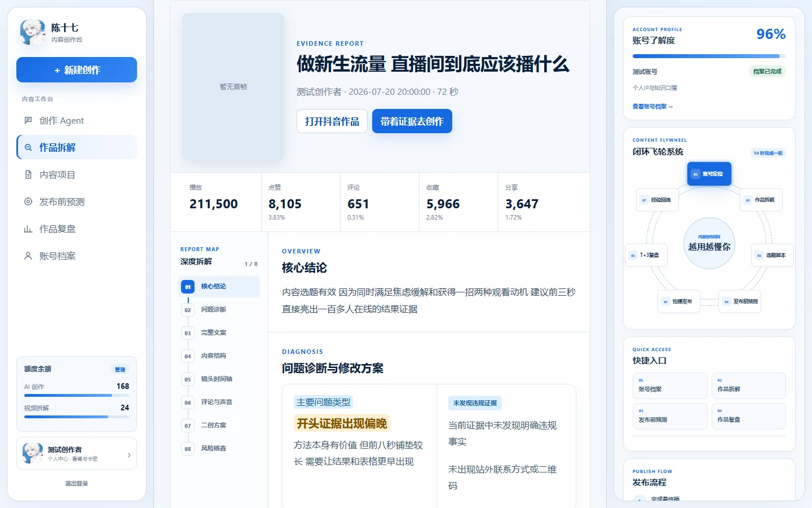
Task: Click the AI 创作 quota progress bar
Action: tap(77, 396)
